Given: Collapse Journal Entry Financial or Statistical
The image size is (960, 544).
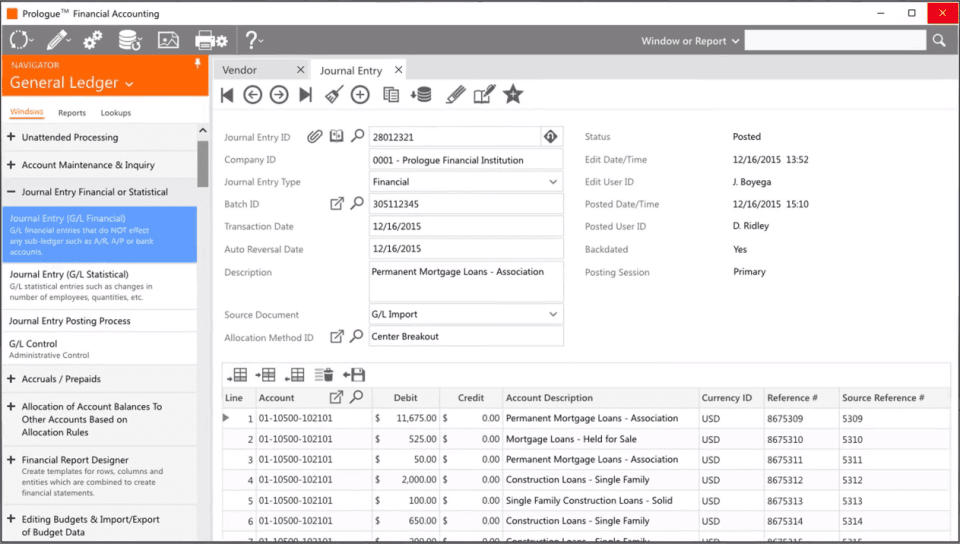Looking at the screenshot, I should coord(11,192).
